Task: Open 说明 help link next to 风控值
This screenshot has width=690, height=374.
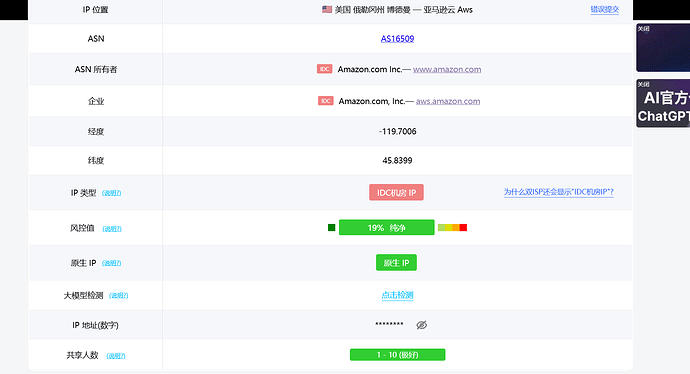Action: coord(112,228)
